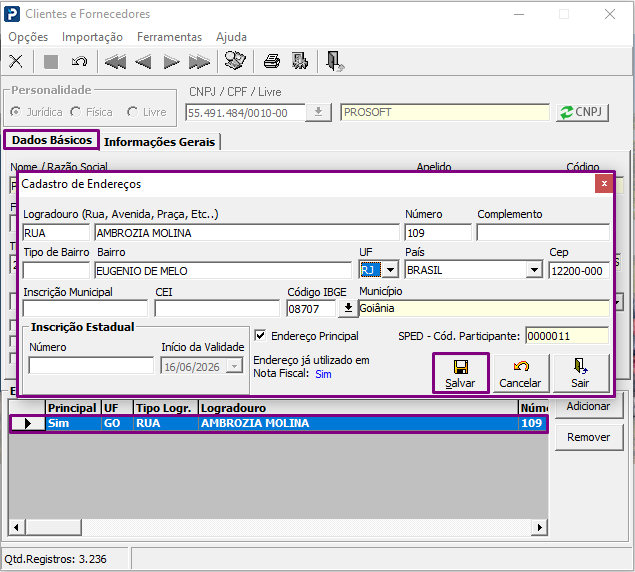Click the PROSOFT name field

(445, 112)
